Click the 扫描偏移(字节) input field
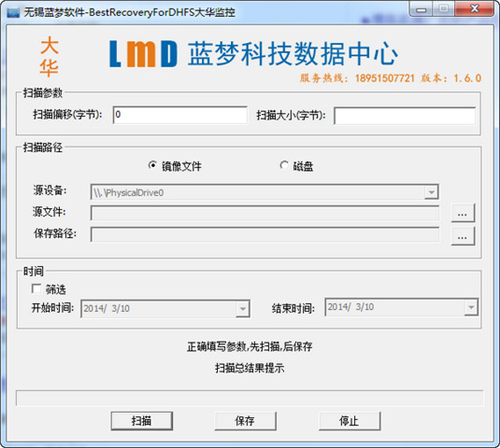Image resolution: width=500 pixels, height=448 pixels. (180, 115)
